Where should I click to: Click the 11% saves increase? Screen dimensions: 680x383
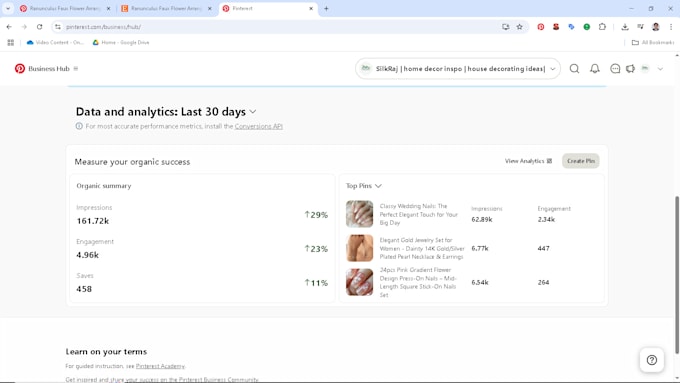point(316,283)
